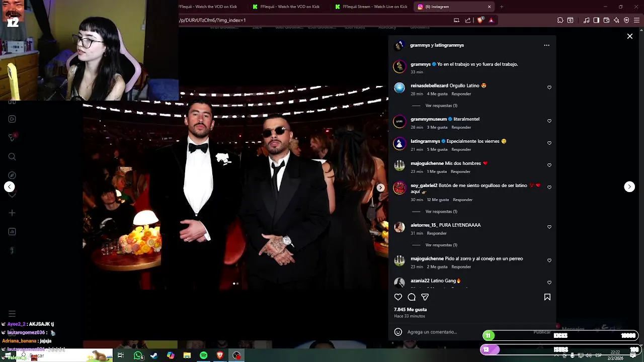Like the reinasdebellezard comment
Viewport: 644px width, 362px height.
click(549, 87)
